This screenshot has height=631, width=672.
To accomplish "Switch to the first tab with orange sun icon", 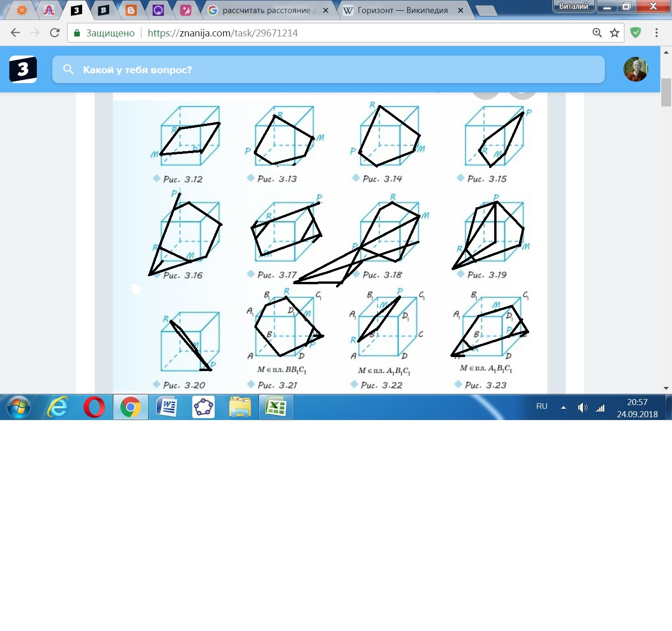I will [x=21, y=10].
